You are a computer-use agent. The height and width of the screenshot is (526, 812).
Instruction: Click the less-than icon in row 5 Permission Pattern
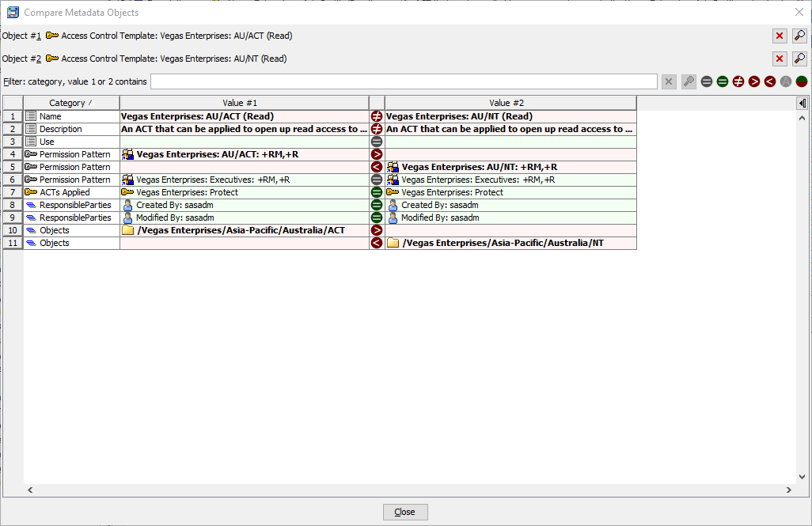click(x=377, y=167)
